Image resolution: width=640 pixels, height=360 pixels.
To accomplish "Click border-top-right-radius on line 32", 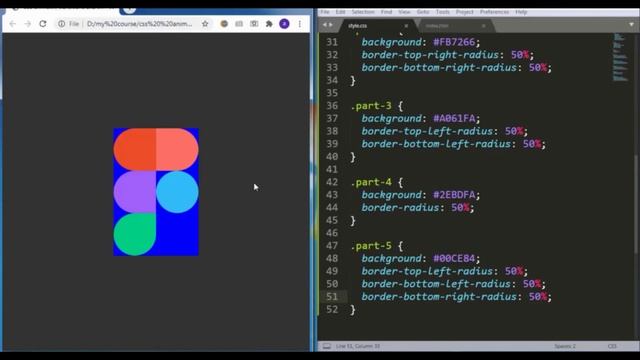I will (430, 55).
